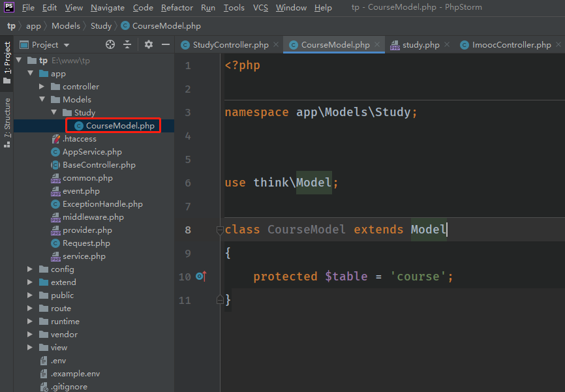Collapse the app folder
The image size is (565, 392).
point(31,74)
